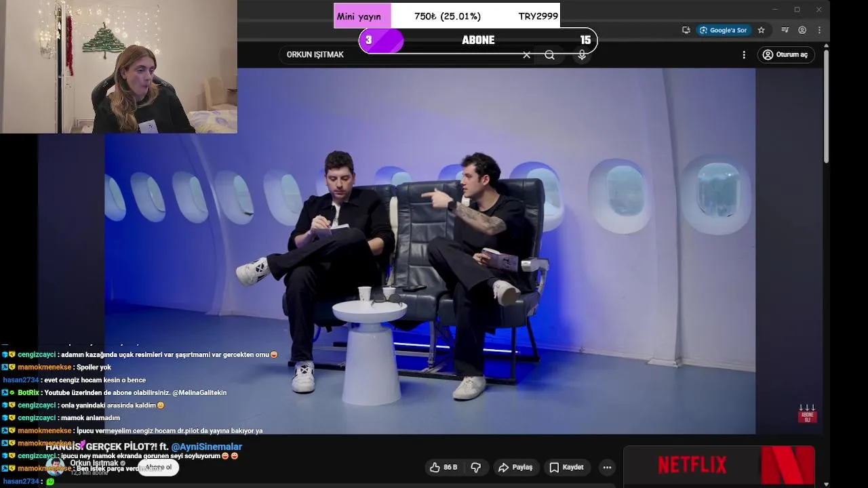Maximize the Chrome browser window
Image resolution: width=868 pixels, height=488 pixels.
[797, 9]
